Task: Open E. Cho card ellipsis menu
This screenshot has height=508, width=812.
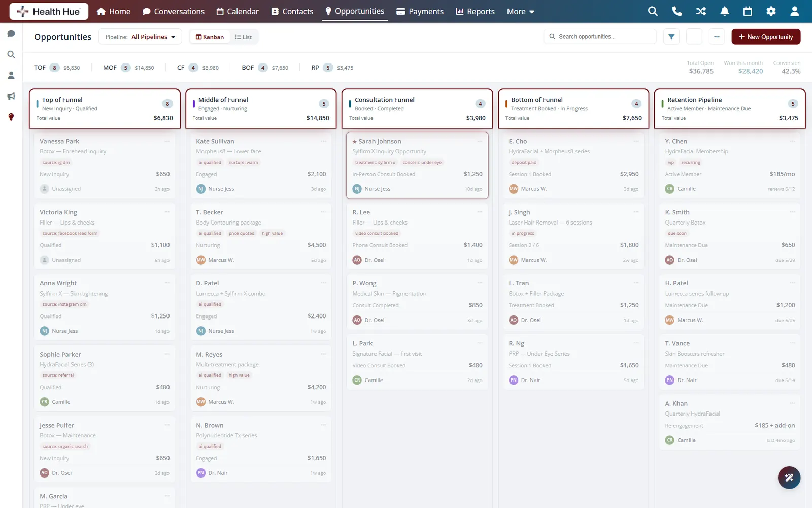Action: (x=636, y=141)
